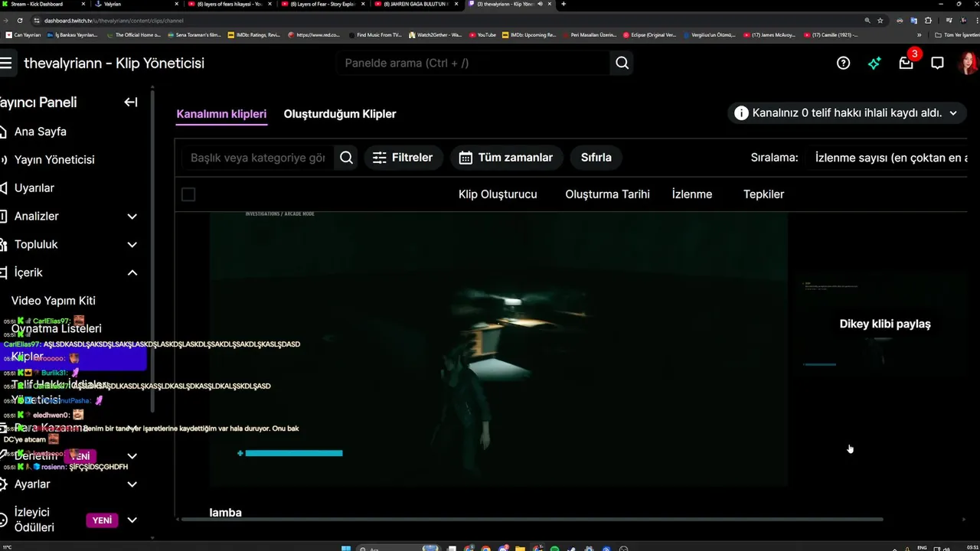Expand the Ayarlar chevron

coord(132,484)
